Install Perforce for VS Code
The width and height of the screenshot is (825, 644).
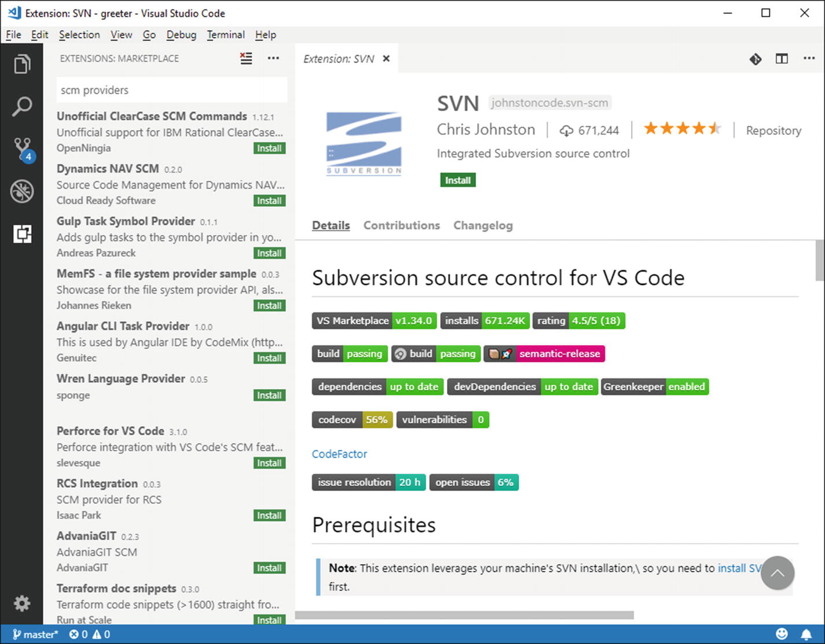[x=269, y=463]
